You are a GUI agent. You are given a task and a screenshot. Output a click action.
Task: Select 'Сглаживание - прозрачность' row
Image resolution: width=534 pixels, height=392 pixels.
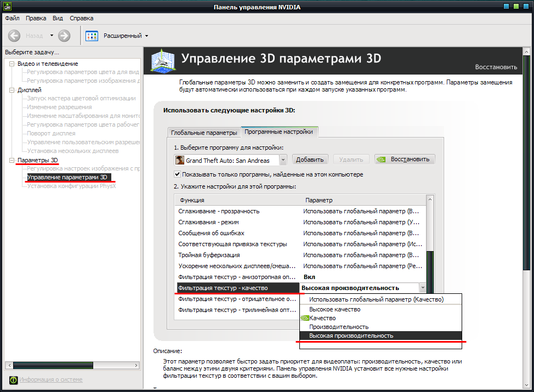[x=300, y=211]
